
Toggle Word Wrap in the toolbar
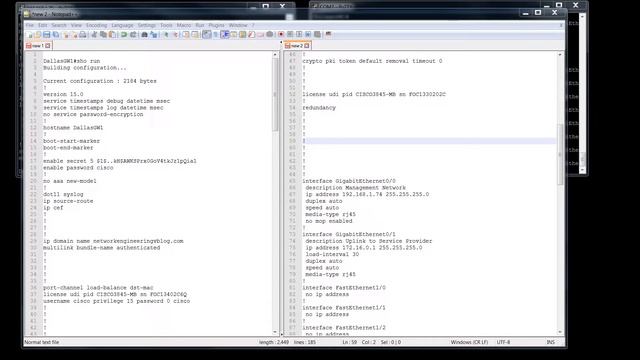point(207,35)
